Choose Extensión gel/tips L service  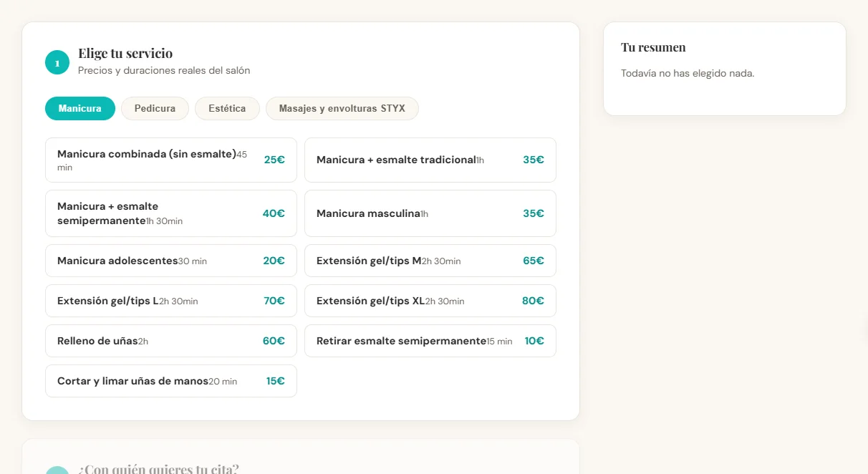coord(171,301)
